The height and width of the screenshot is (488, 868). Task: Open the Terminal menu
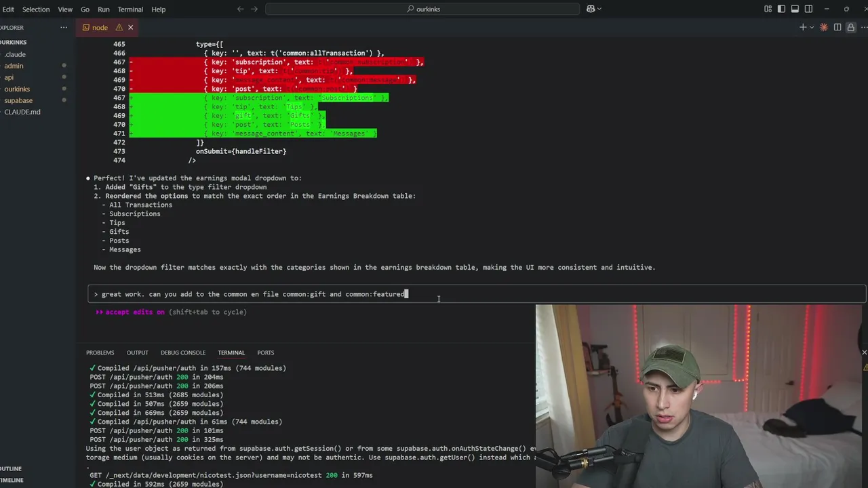coord(130,9)
